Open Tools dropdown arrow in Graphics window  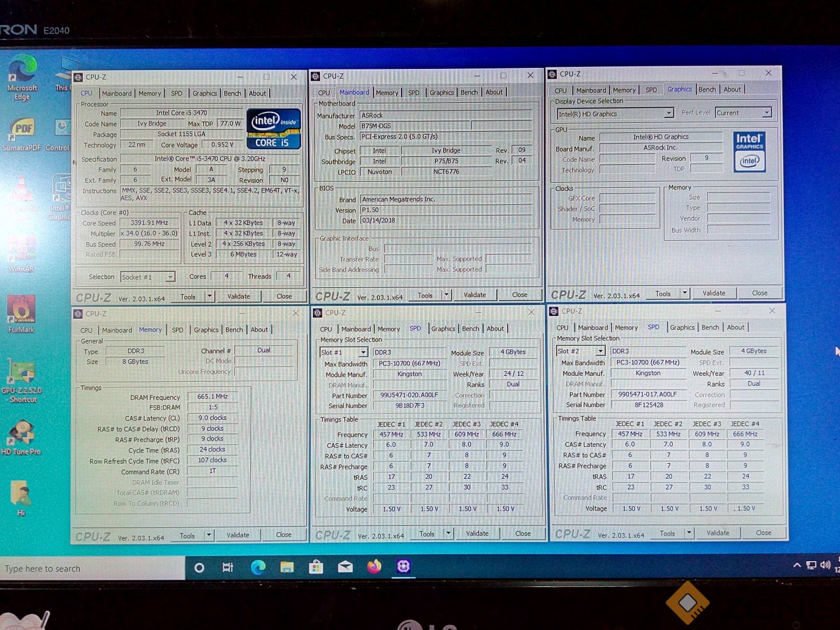pos(685,293)
